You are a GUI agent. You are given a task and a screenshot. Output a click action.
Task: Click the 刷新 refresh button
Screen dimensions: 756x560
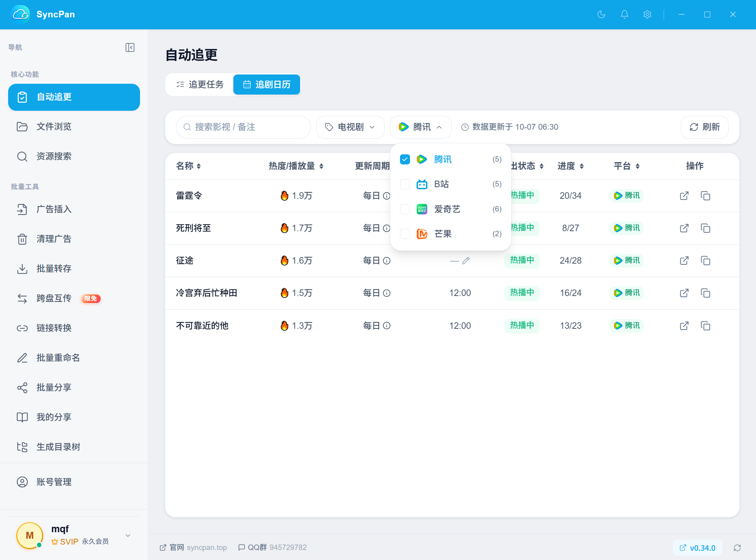[x=704, y=127]
